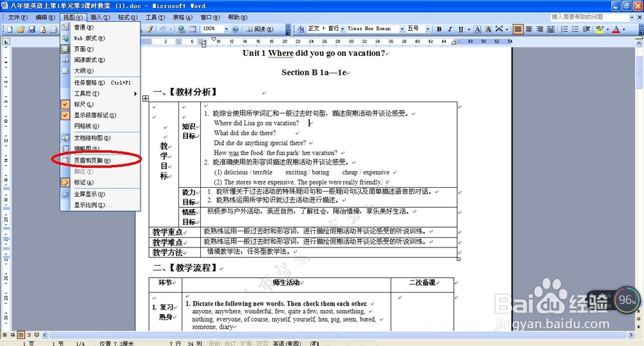Turn on bulleted list
The width and height of the screenshot is (644, 346).
[575, 29]
